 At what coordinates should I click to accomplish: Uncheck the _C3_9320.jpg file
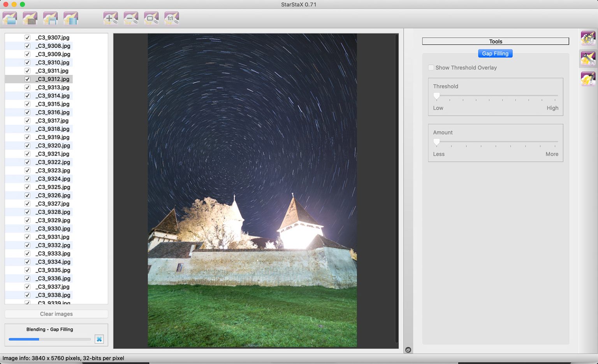27,145
